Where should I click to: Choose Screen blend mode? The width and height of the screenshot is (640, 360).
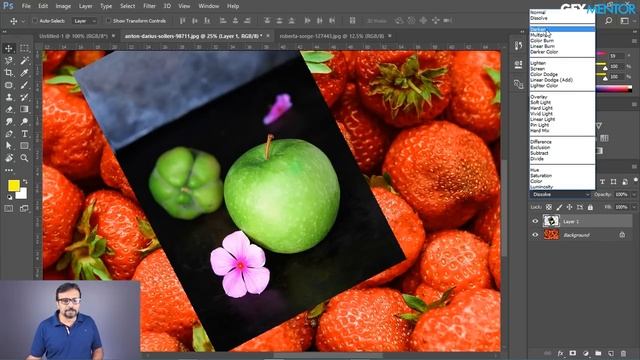562,69
